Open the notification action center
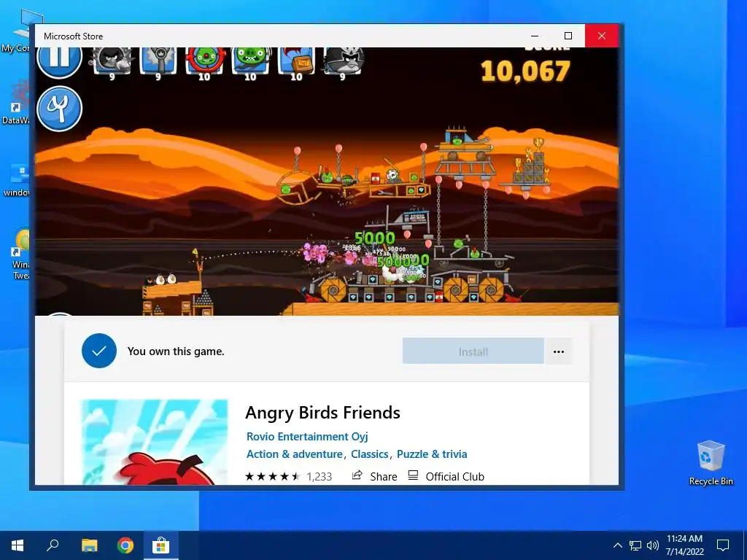 tap(723, 545)
